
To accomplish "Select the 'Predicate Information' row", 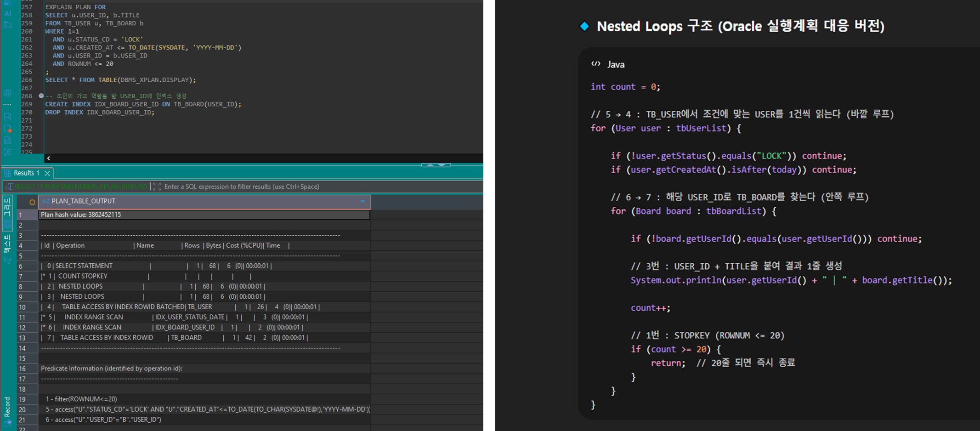I will pyautogui.click(x=204, y=369).
